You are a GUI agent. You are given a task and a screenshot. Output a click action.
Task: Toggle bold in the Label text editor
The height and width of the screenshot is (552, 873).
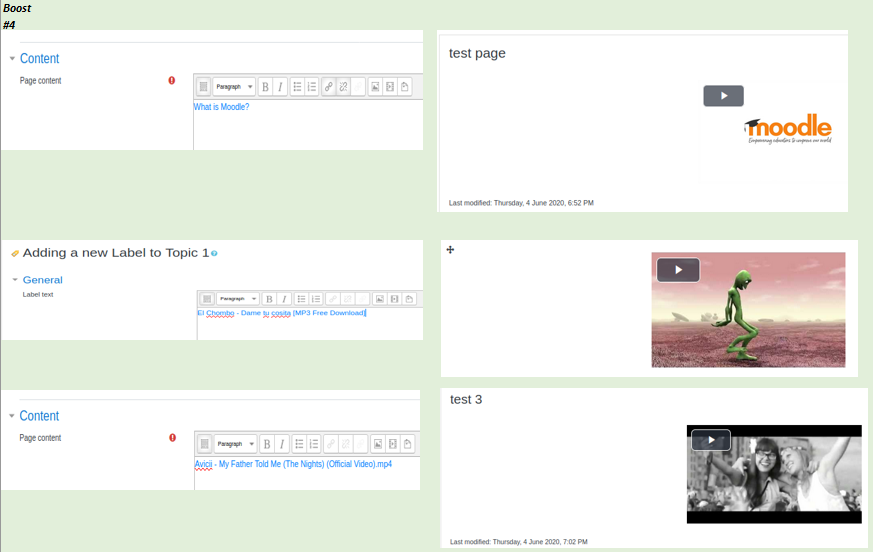coord(269,299)
